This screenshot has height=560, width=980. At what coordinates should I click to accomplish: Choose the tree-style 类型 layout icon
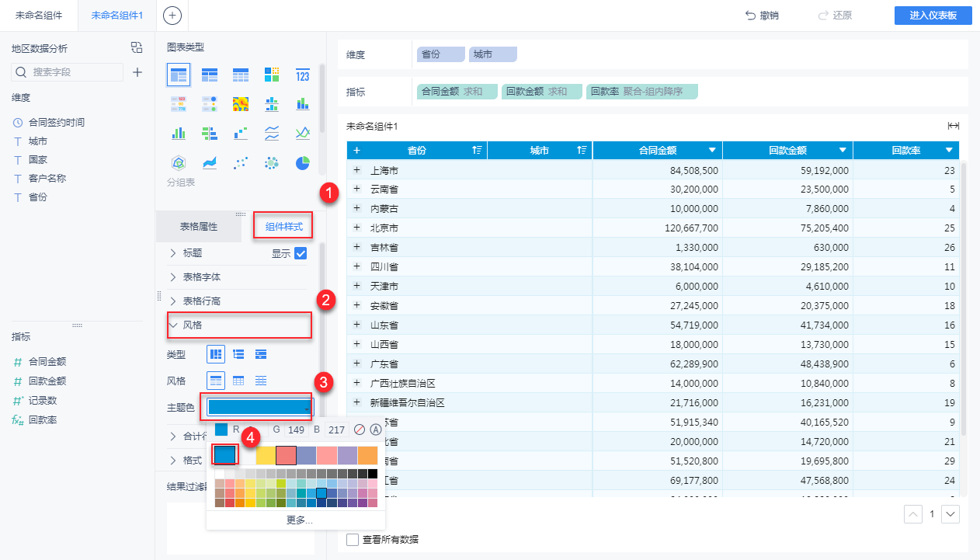tap(238, 354)
